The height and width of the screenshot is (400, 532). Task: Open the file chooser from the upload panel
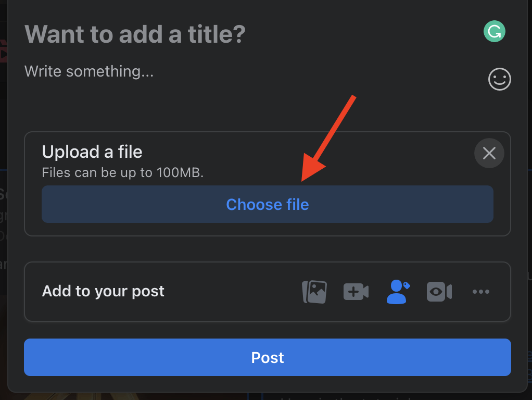click(267, 204)
